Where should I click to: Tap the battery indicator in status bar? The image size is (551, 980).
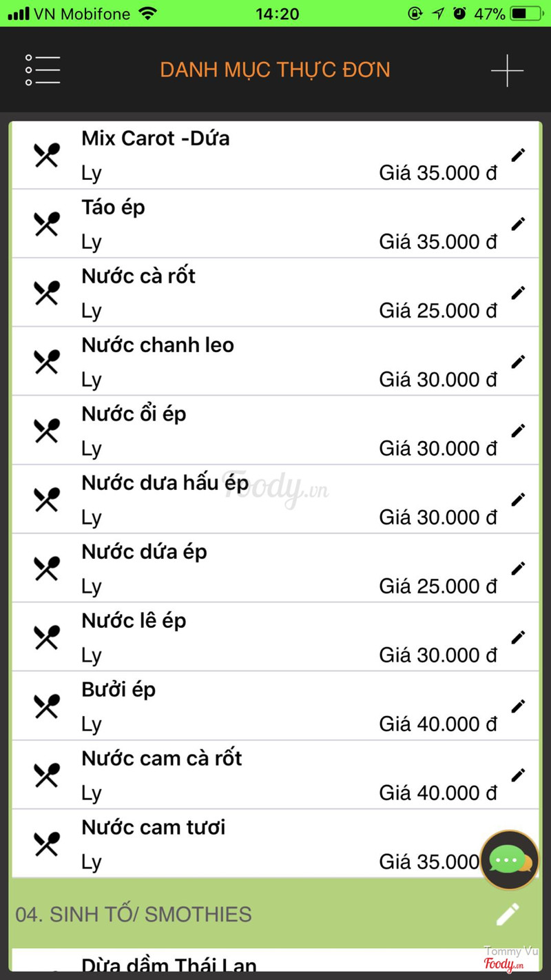[x=528, y=13]
